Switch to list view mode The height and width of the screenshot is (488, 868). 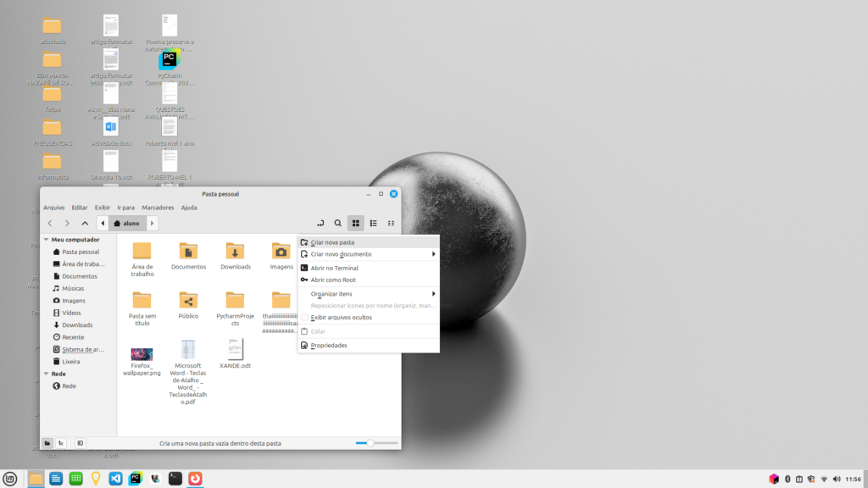click(373, 223)
